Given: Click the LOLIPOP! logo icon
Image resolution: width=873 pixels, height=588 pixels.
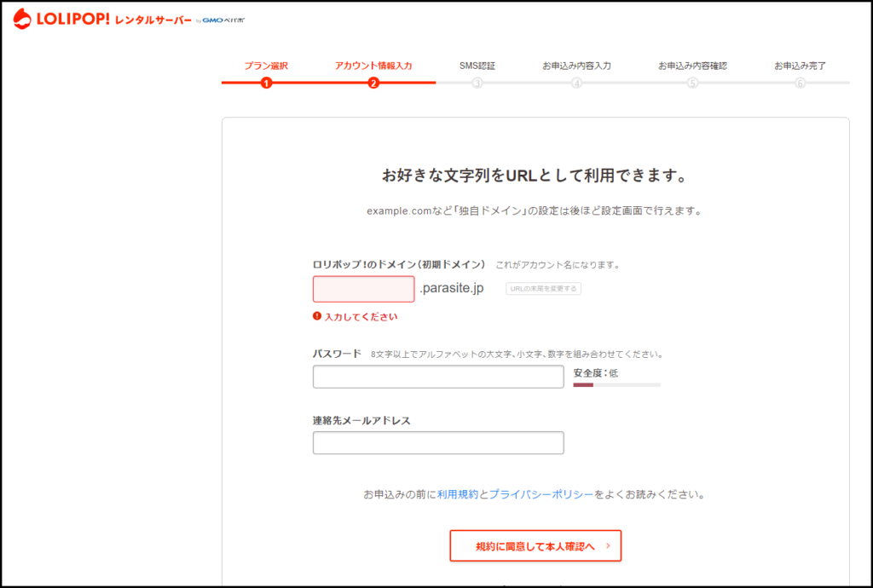Looking at the screenshot, I should 22,19.
